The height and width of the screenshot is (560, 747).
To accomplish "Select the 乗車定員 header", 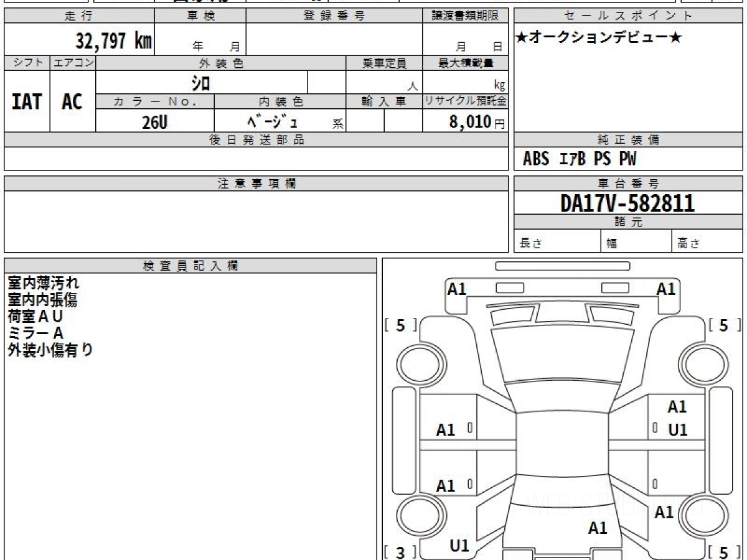I will pos(384,63).
